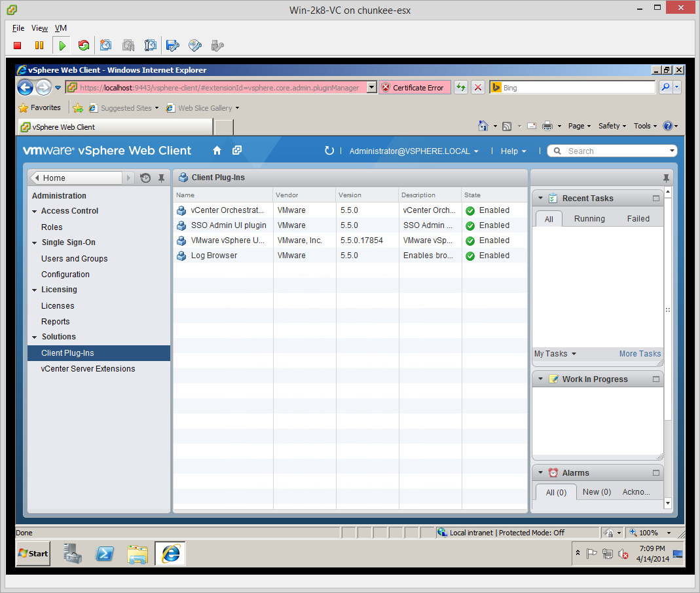The width and height of the screenshot is (700, 593).
Task: Toggle maximize on the Recent Tasks panel
Action: (x=656, y=198)
